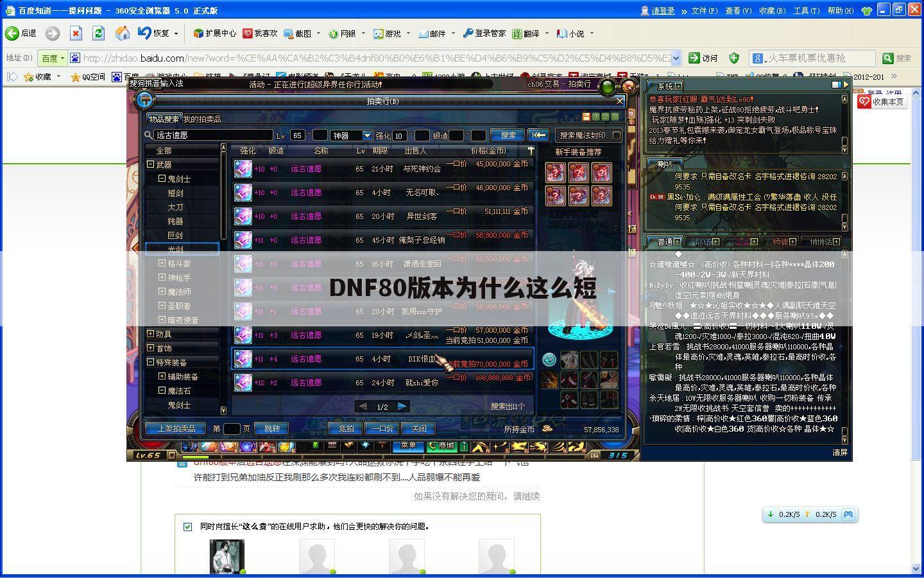Click the item icon in the 就shi爱你 row
This screenshot has width=924, height=578.
(x=243, y=382)
